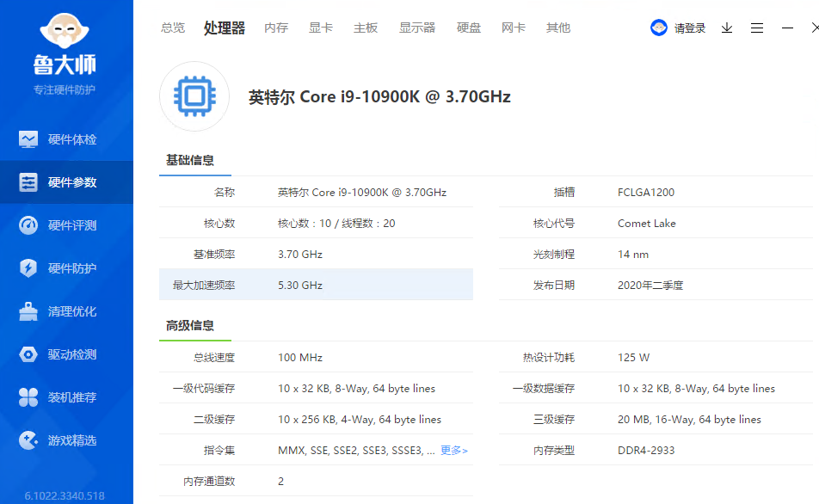Select the 硬件参数 sidebar icon

28,182
